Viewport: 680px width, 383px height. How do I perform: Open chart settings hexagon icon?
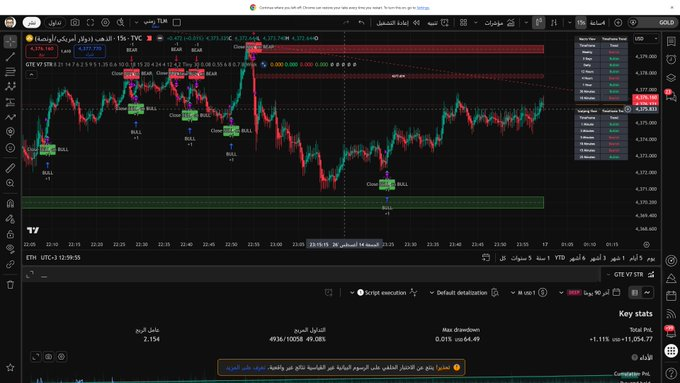coord(105,22)
